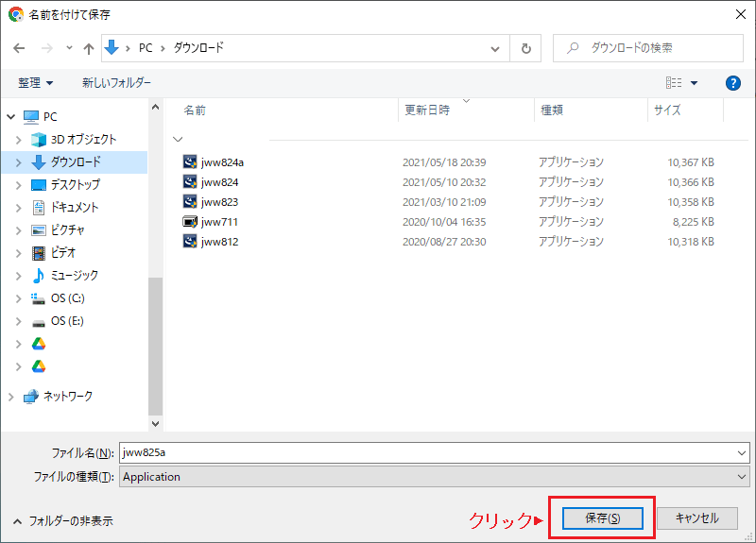
Task: Click the jww711 application icon
Action: 190,222
